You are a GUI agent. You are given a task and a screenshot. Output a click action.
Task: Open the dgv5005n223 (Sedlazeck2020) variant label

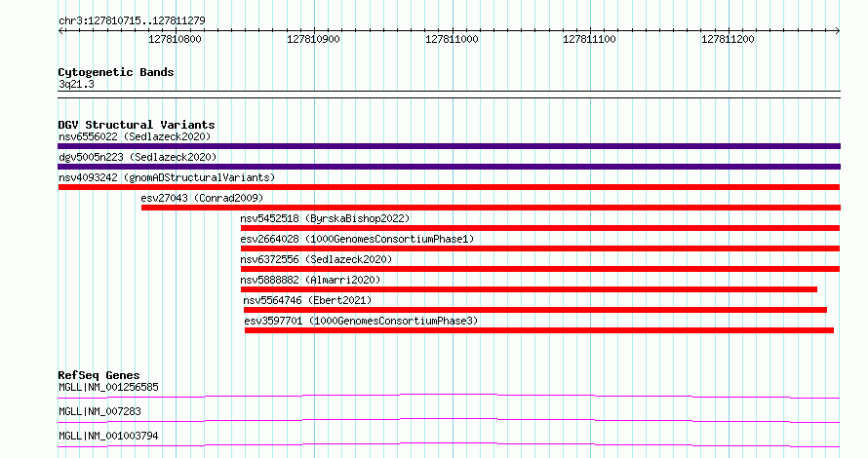(x=138, y=157)
